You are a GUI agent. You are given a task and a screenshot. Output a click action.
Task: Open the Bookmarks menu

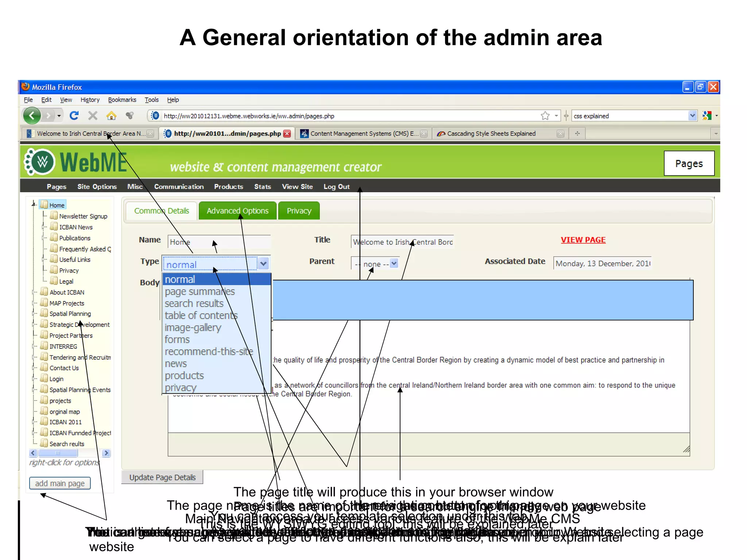[x=122, y=100]
